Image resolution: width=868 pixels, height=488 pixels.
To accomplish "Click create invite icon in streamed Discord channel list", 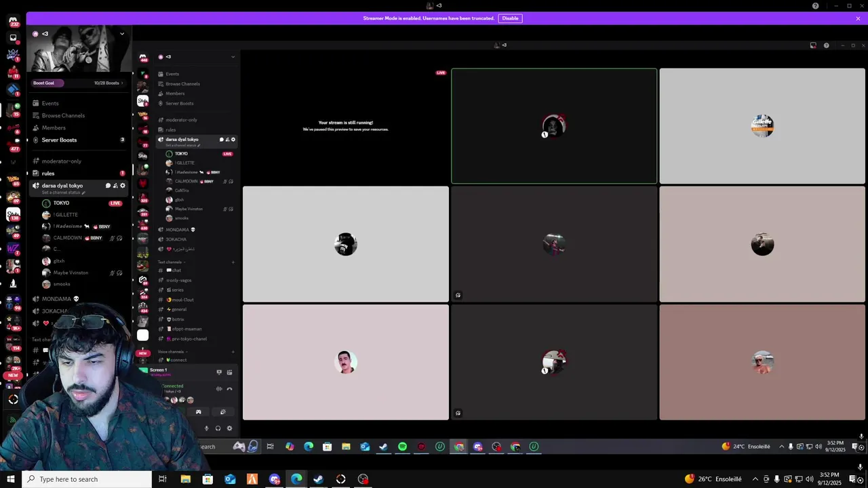I will (x=227, y=140).
